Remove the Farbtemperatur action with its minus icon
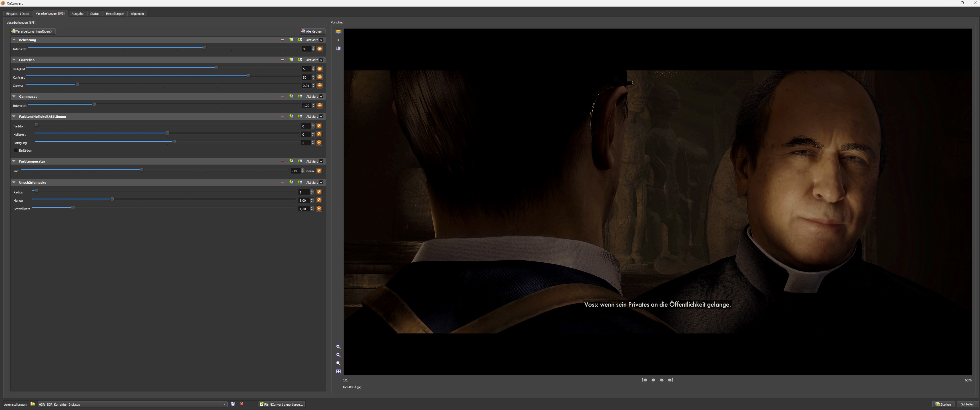Image resolution: width=980 pixels, height=410 pixels. (x=282, y=161)
